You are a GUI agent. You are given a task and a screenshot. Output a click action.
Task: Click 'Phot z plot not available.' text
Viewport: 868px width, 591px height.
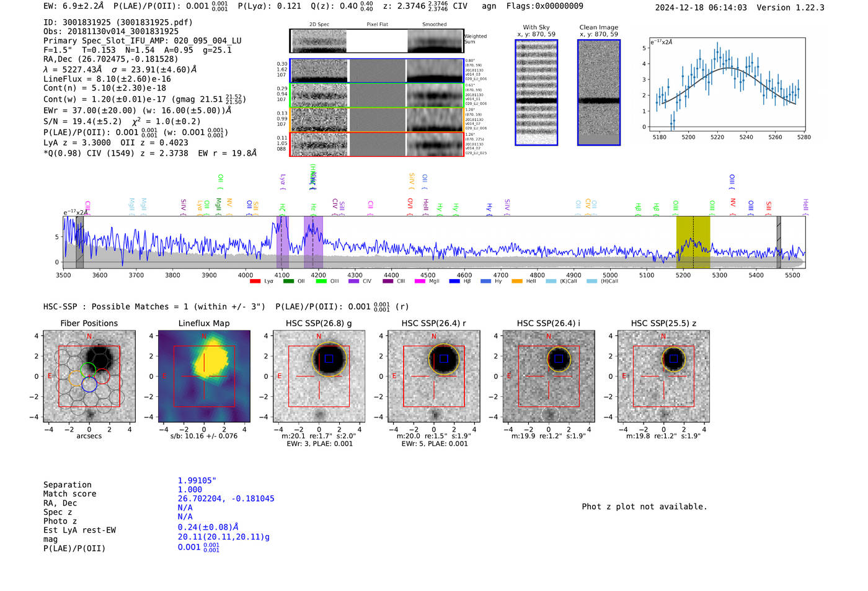(x=644, y=507)
